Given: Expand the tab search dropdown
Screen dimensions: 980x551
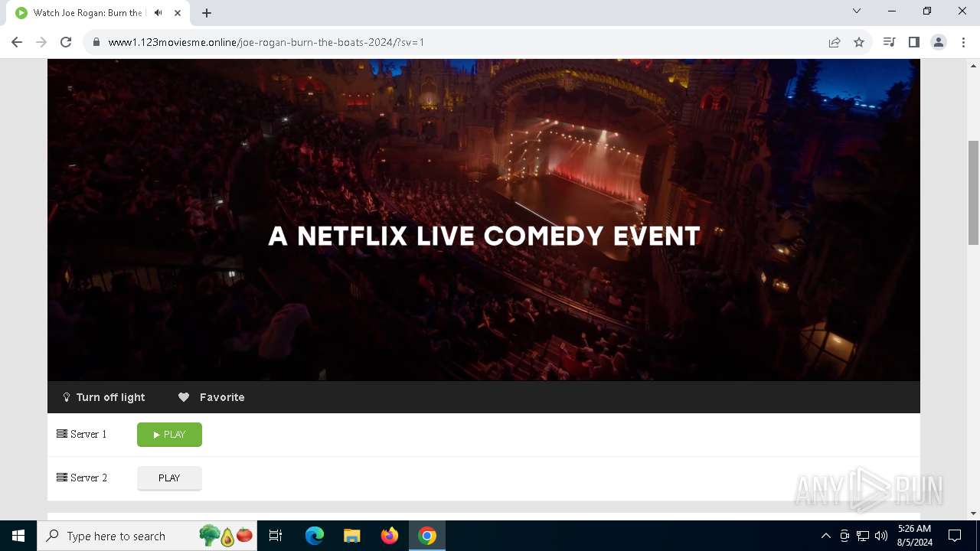Looking at the screenshot, I should 857,11.
